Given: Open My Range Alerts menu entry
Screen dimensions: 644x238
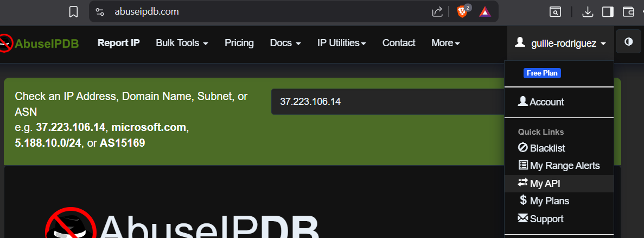Looking at the screenshot, I should point(564,166).
